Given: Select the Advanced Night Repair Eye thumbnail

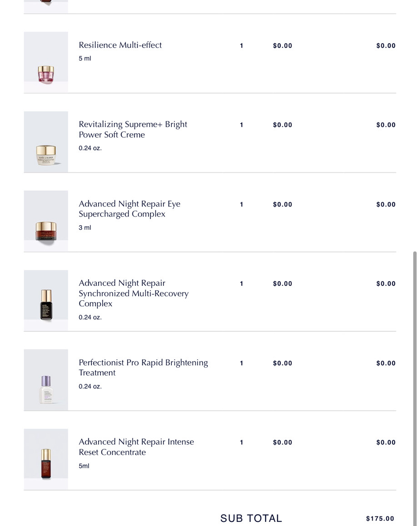Looking at the screenshot, I should [46, 221].
